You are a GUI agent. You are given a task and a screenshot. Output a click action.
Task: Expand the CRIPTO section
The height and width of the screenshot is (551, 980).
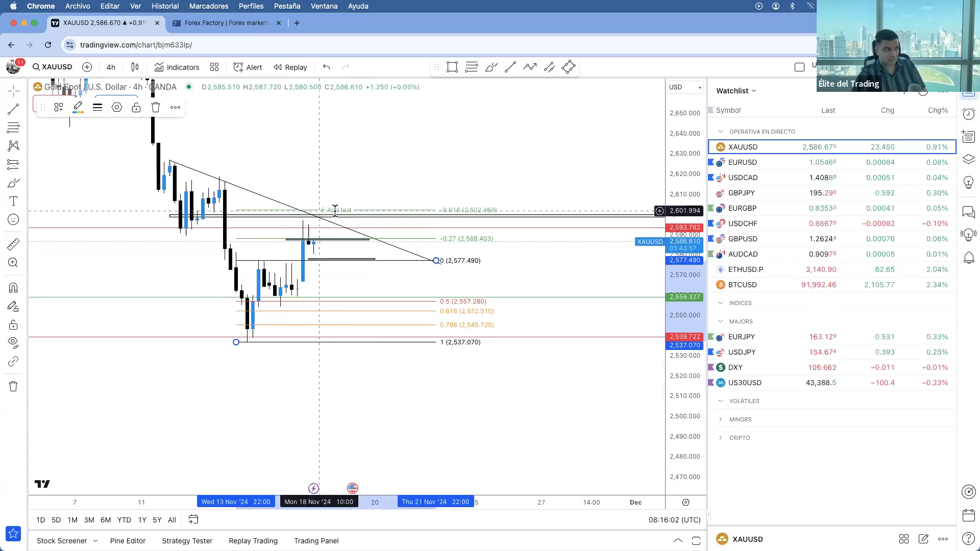click(x=721, y=438)
